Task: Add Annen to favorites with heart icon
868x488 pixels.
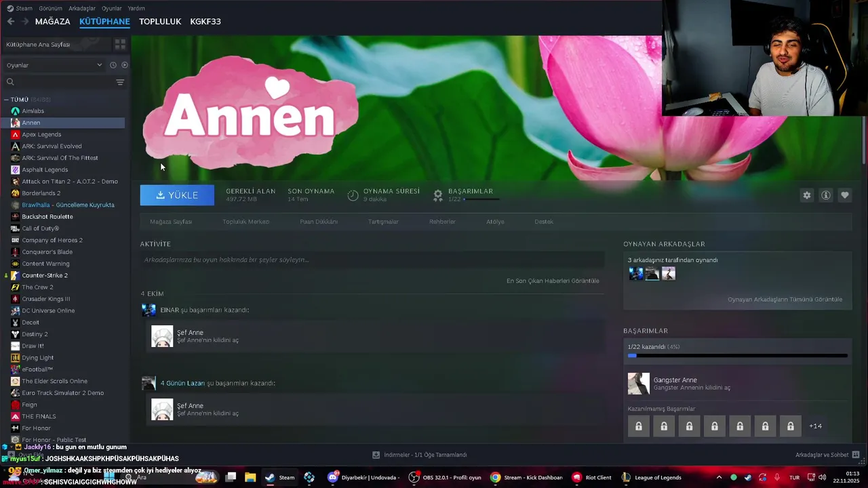Action: point(845,195)
